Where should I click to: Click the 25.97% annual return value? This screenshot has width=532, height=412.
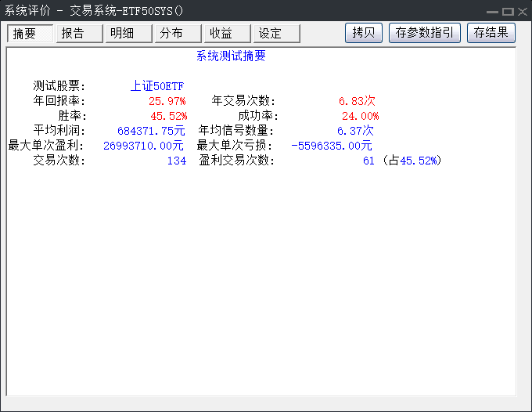pyautogui.click(x=167, y=101)
